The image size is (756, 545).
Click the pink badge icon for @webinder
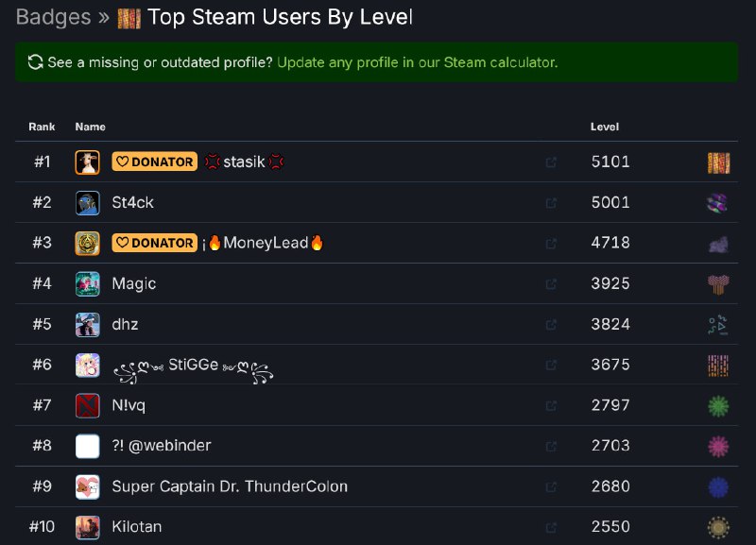coord(718,446)
